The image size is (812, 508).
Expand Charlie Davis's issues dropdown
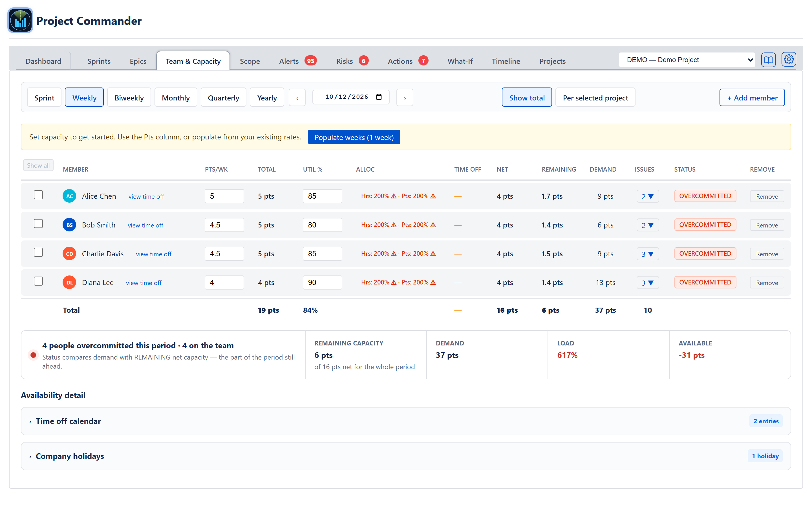click(648, 254)
